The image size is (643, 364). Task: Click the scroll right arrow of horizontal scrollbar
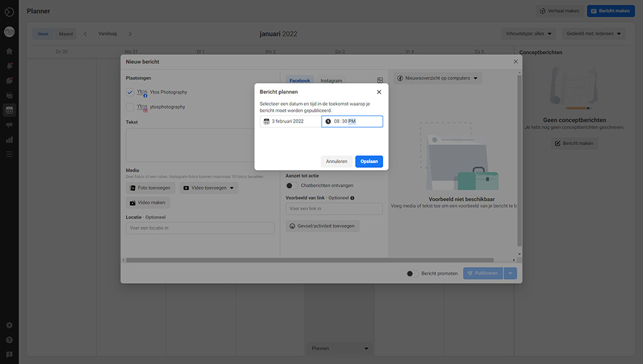pyautogui.click(x=514, y=260)
